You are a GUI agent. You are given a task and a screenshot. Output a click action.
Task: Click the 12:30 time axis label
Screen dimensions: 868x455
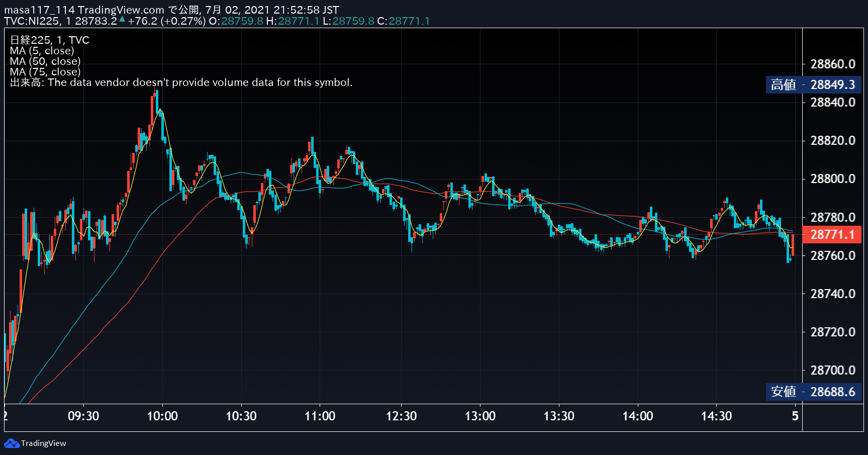tap(401, 416)
